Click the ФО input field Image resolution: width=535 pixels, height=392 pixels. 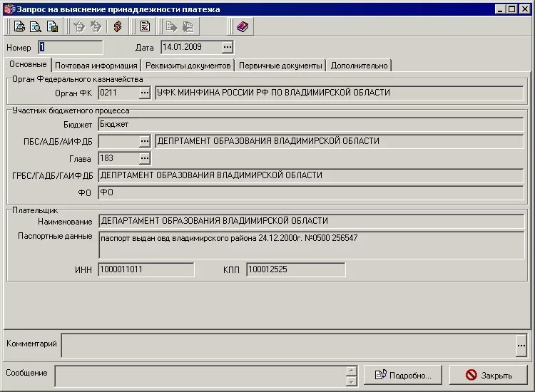[x=311, y=192]
